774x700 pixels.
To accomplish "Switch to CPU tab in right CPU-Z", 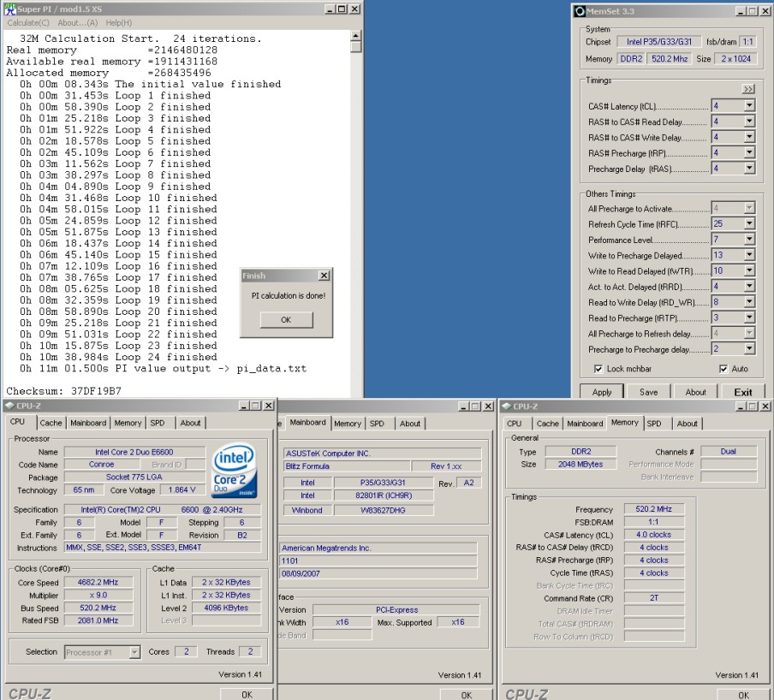I will 515,424.
